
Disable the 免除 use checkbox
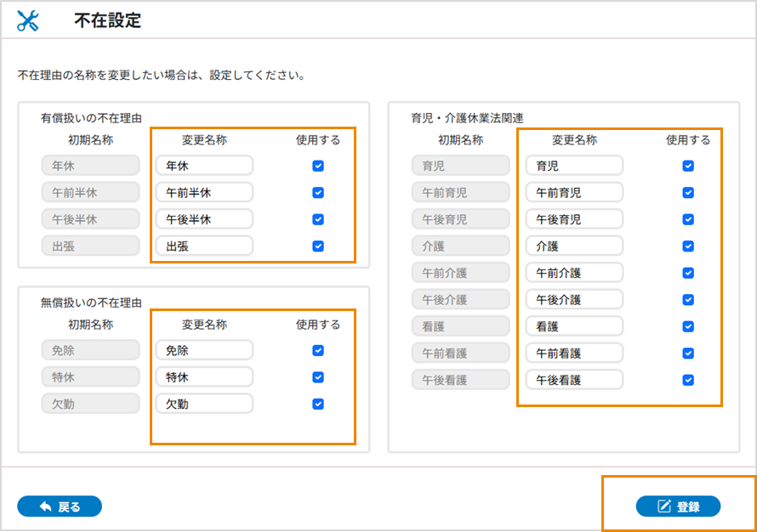pyautogui.click(x=318, y=350)
